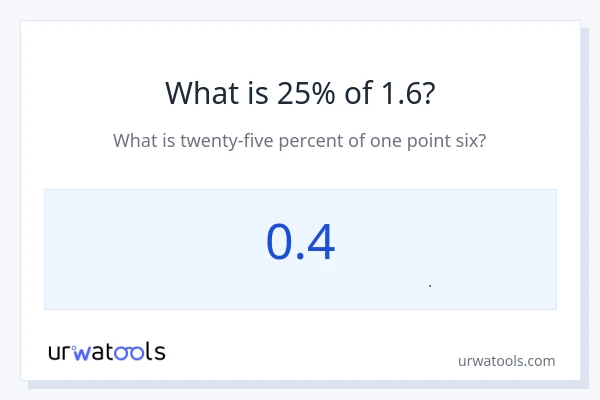This screenshot has height=400, width=600.
Task: Click the question mark ending the heading
Action: pos(428,93)
